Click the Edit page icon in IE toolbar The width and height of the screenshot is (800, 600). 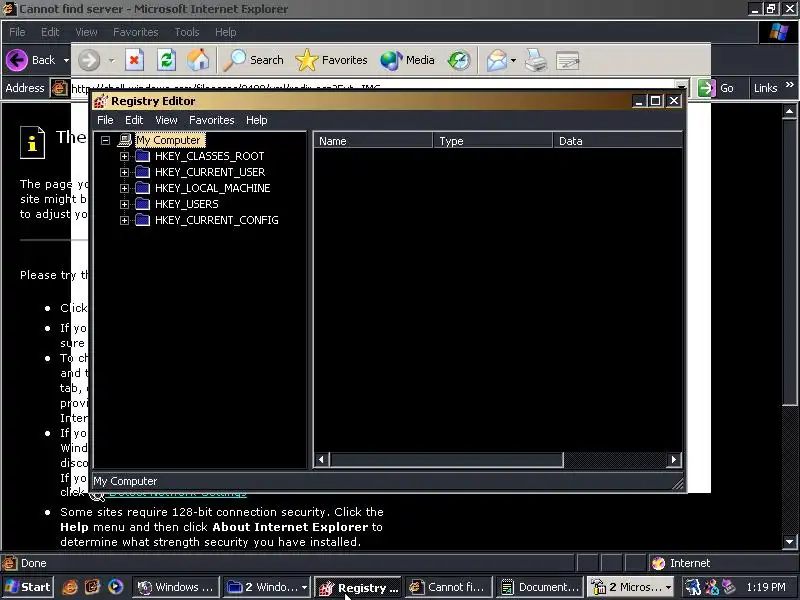567,60
